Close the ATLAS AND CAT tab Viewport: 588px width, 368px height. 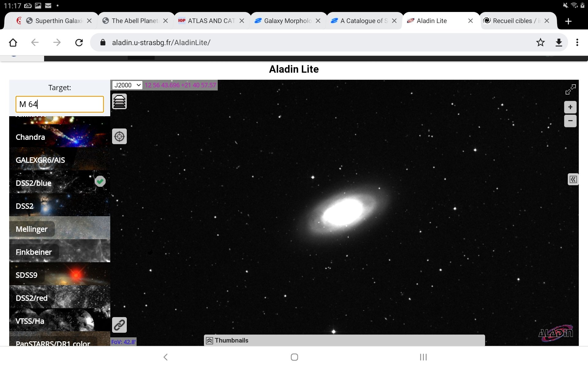(x=242, y=21)
